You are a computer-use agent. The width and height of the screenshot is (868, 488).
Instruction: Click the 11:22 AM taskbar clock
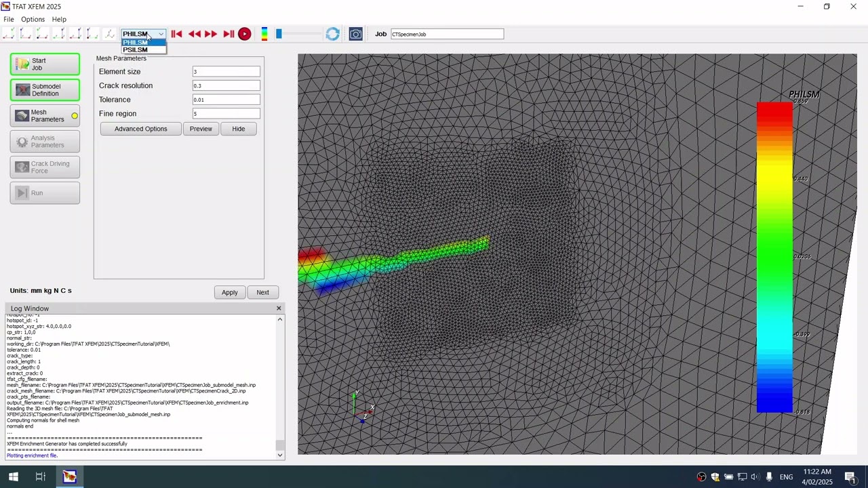[x=817, y=476]
